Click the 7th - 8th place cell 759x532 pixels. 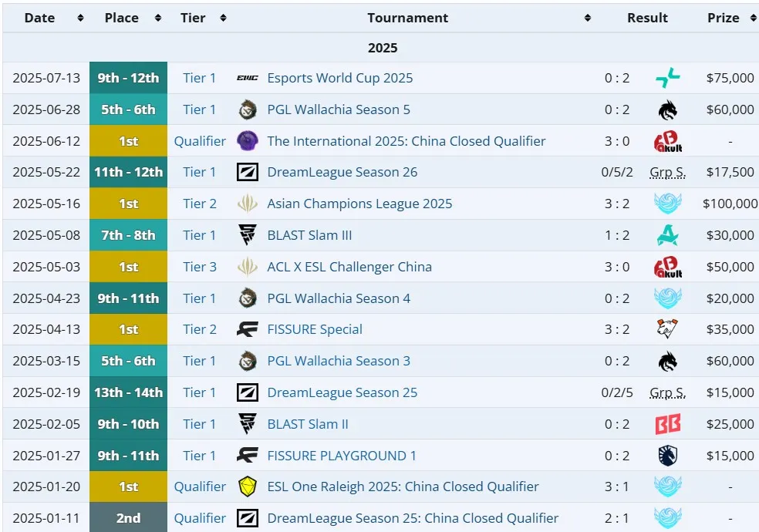point(128,235)
